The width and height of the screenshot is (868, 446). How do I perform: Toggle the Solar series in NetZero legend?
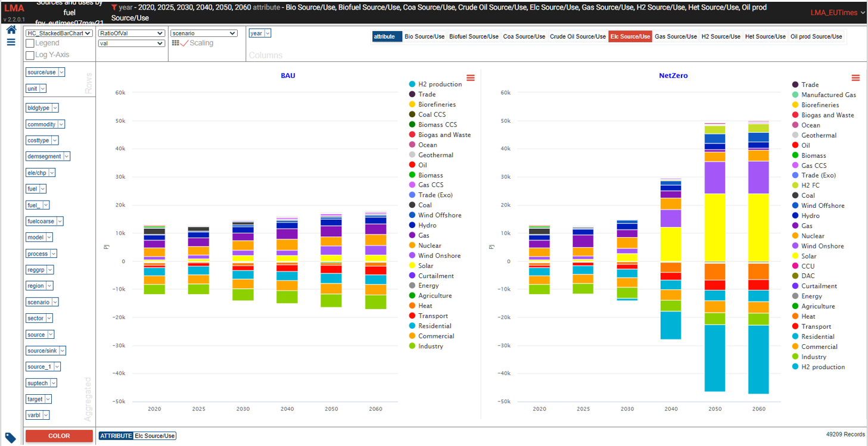click(808, 256)
